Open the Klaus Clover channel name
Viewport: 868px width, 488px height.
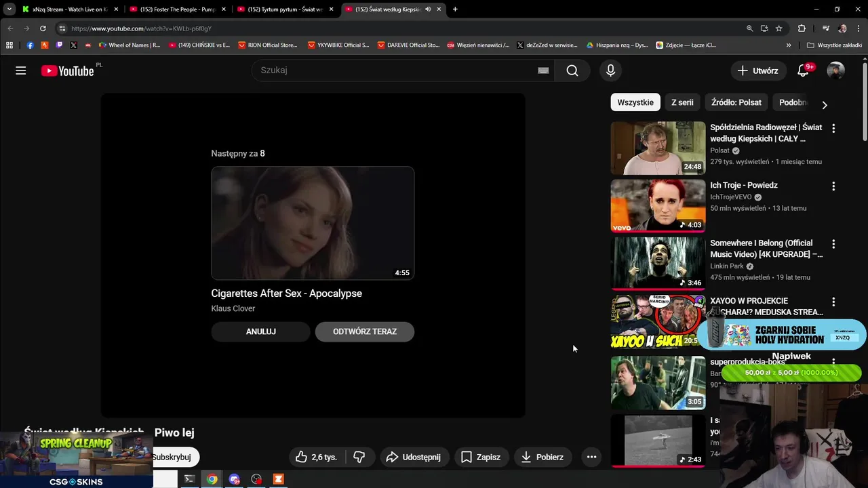click(233, 308)
